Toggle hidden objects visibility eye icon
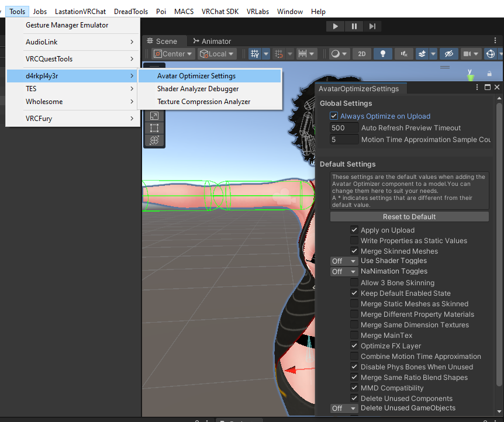This screenshot has height=422, width=504. pos(448,54)
